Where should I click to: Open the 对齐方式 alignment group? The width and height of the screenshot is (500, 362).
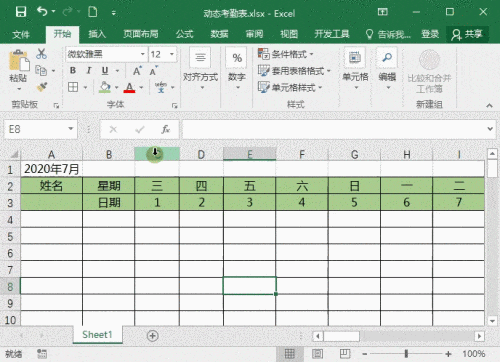click(x=200, y=69)
